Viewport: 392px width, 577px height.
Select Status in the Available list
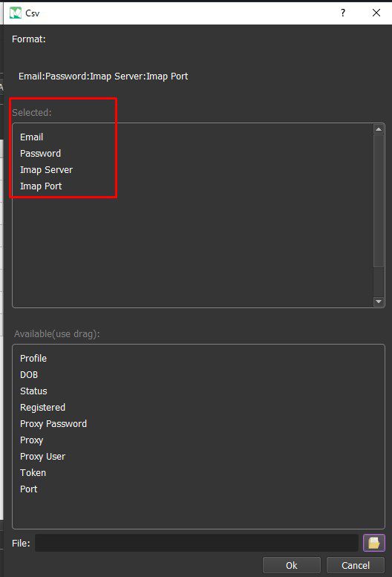33,391
